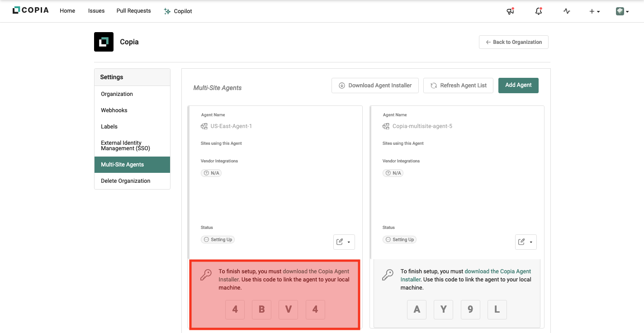Open the announcements megaphone icon
Viewport: 644px width, 333px height.
(510, 11)
